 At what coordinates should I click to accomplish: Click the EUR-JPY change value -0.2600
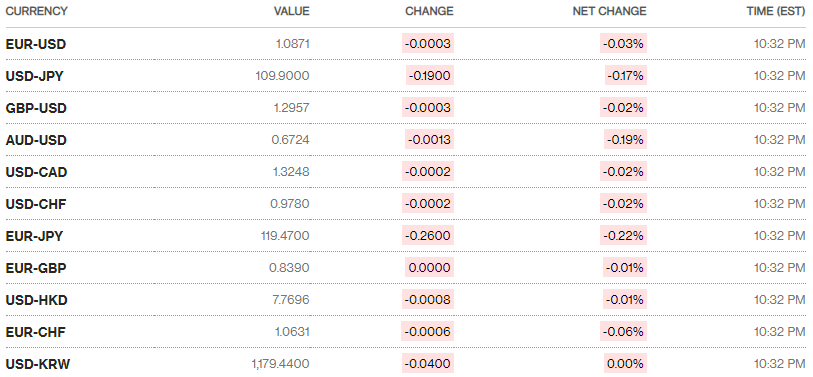(428, 236)
